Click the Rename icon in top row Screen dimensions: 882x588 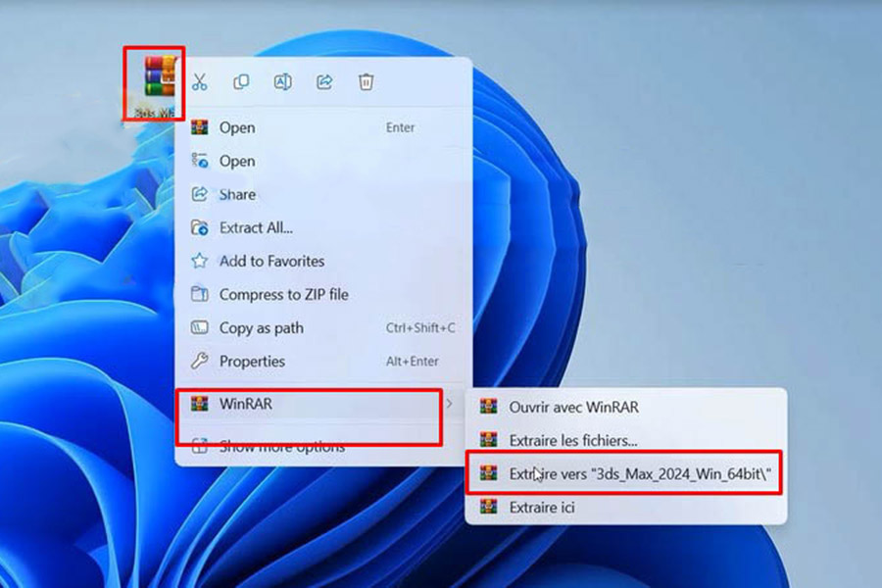tap(282, 82)
